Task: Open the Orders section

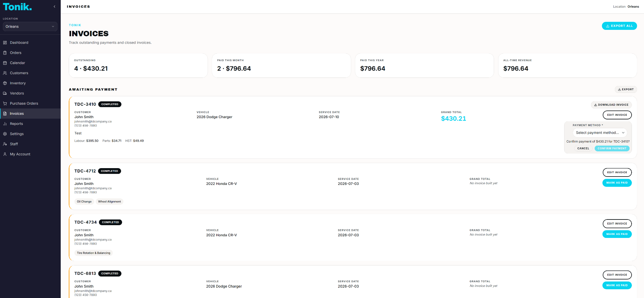Action: coord(30,53)
